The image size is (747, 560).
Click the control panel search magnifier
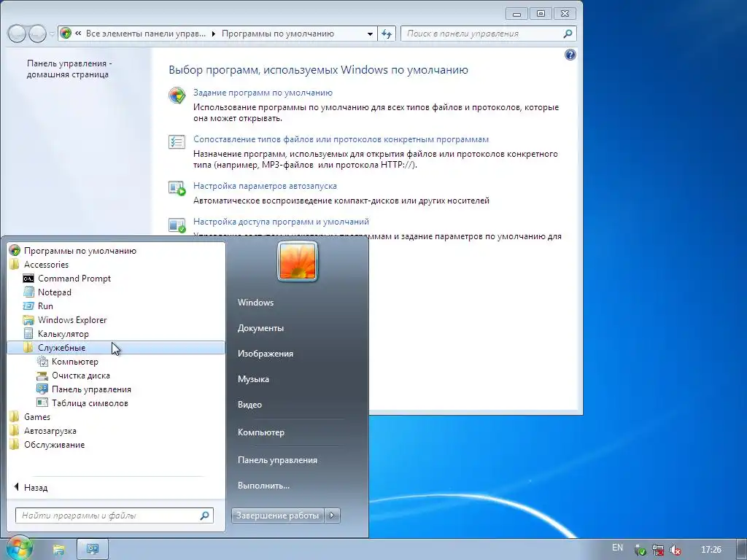pos(568,34)
